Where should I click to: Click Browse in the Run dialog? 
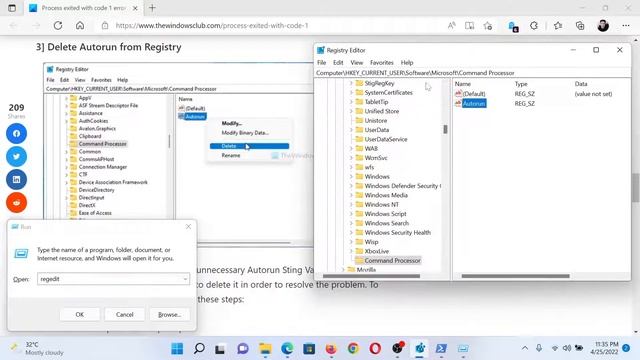pyautogui.click(x=169, y=315)
